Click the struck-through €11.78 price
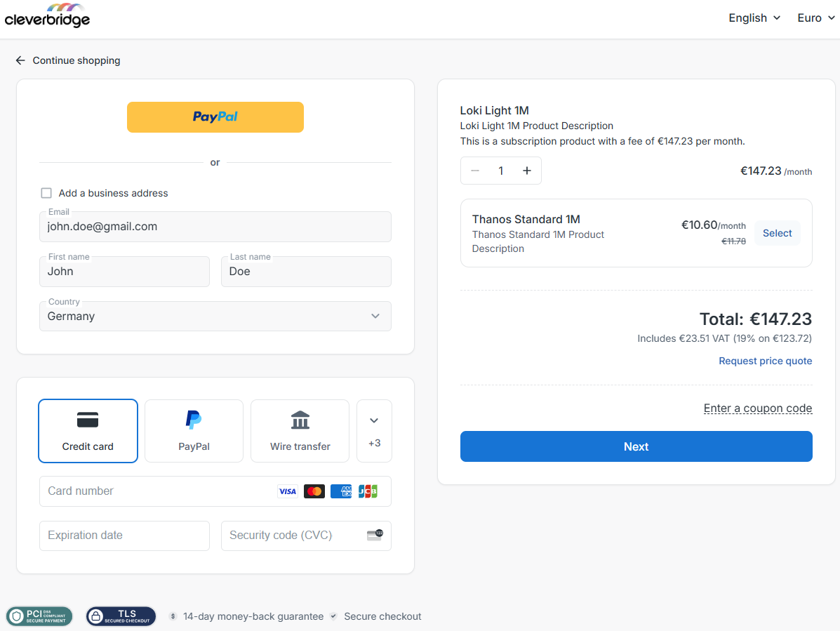This screenshot has height=631, width=840. click(x=733, y=241)
